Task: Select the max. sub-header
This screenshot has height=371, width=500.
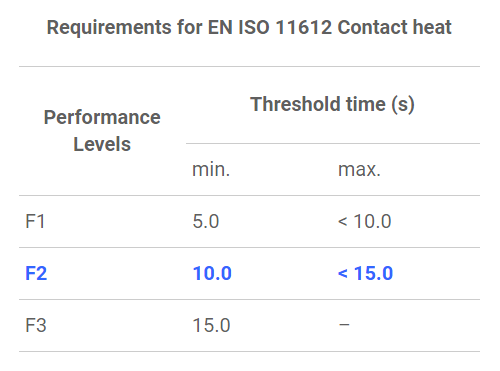Action: pos(359,169)
